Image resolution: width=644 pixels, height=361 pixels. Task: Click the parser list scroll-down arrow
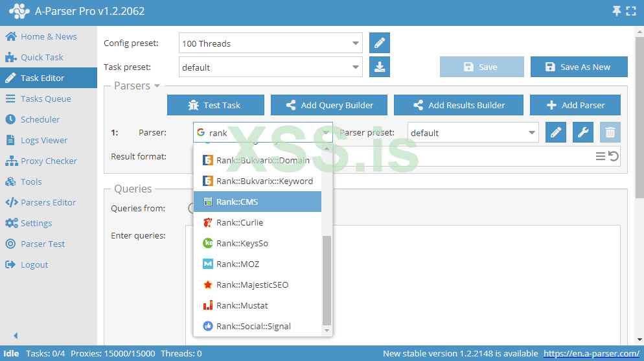coord(327,331)
